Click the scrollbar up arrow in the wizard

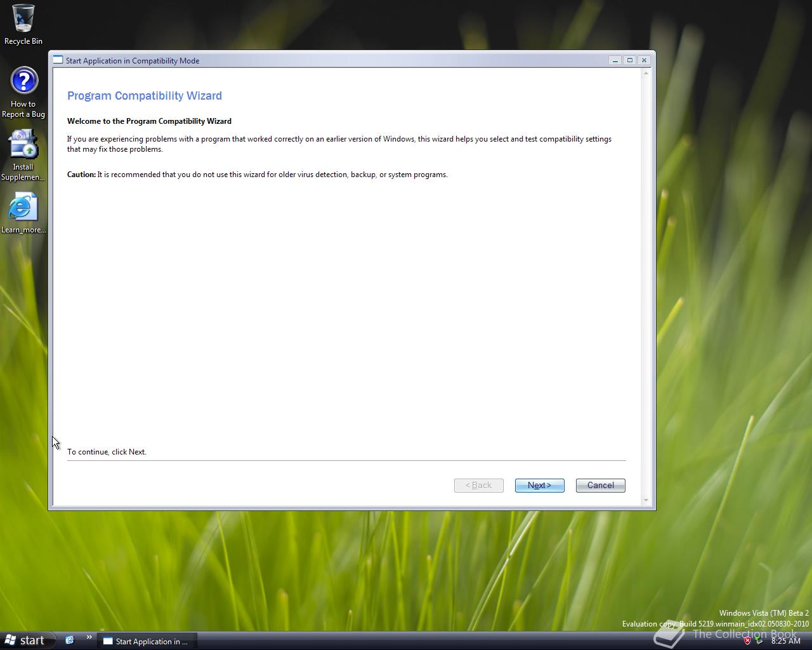[x=646, y=74]
